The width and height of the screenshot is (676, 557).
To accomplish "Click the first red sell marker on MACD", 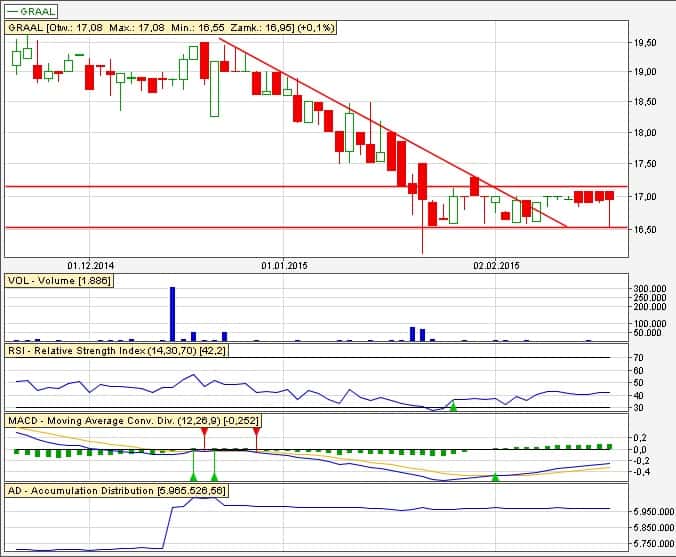I will pos(205,432).
